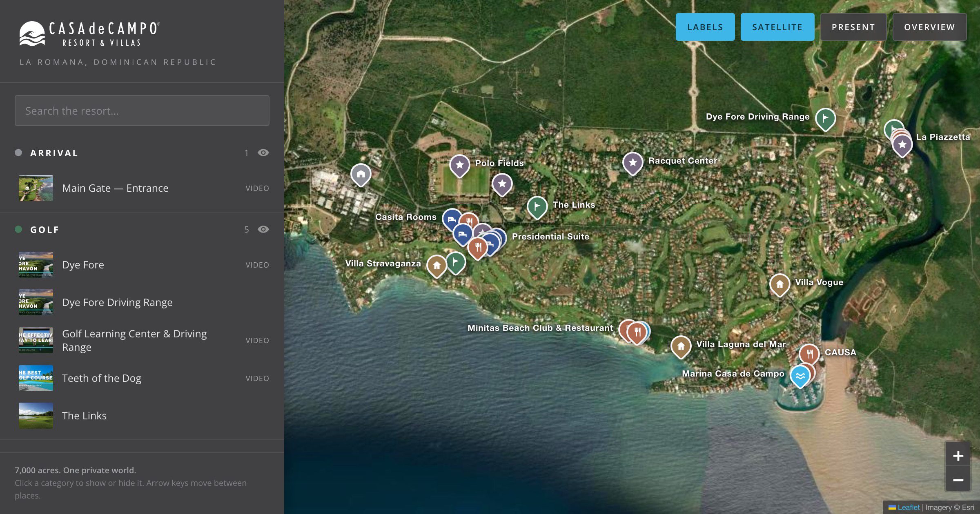Click the gray house pin west of Polo Fields
980x514 pixels.
click(361, 174)
